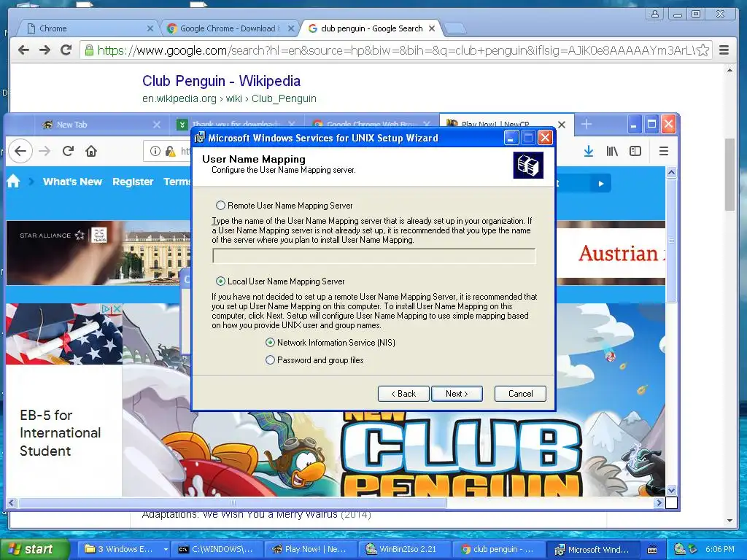Screen dimensions: 747x560
Task: Click Services for UNIX wizard title icon
Action: coord(200,138)
